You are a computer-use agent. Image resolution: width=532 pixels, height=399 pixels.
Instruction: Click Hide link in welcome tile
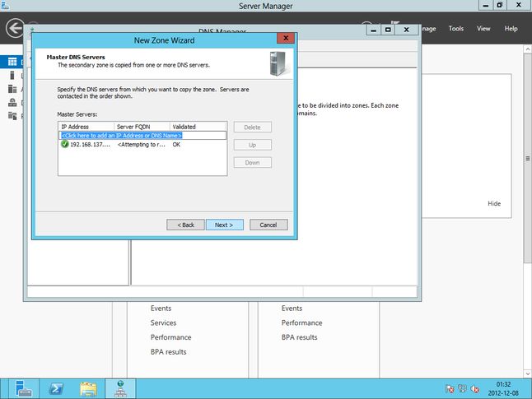(494, 203)
